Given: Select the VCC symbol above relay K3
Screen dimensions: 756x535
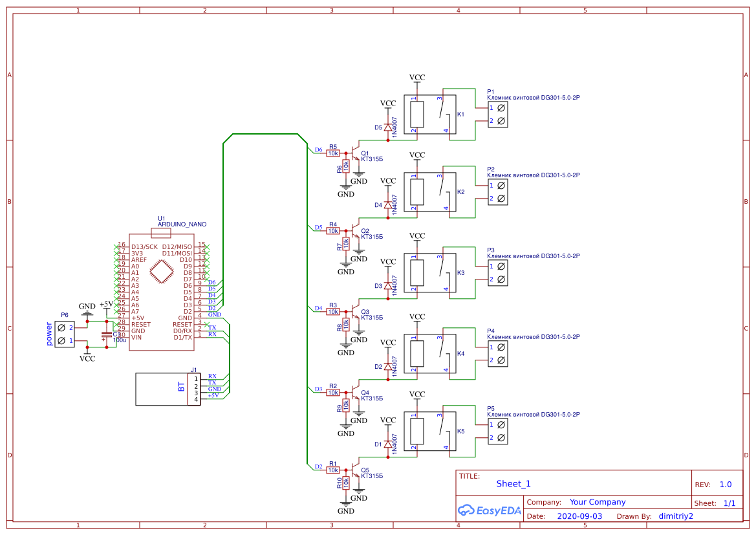Looking at the screenshot, I should (417, 237).
